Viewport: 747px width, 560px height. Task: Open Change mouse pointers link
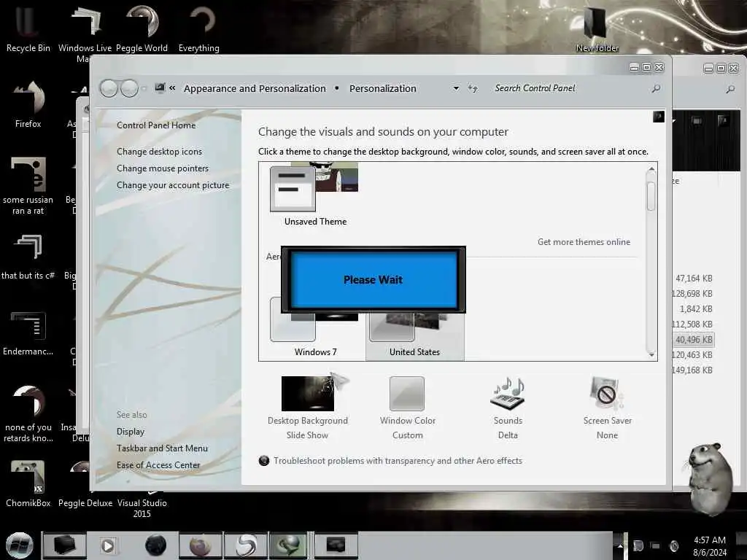pos(163,168)
